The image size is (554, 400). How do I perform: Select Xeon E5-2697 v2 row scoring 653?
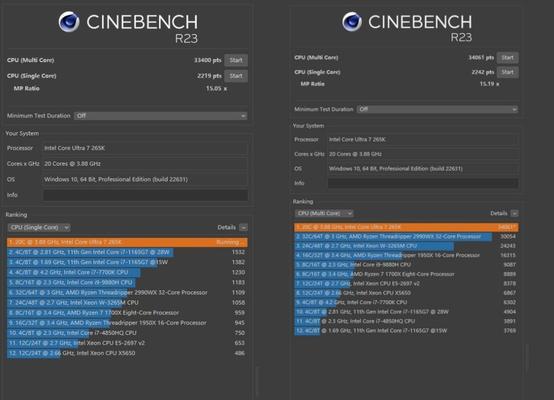(x=127, y=343)
